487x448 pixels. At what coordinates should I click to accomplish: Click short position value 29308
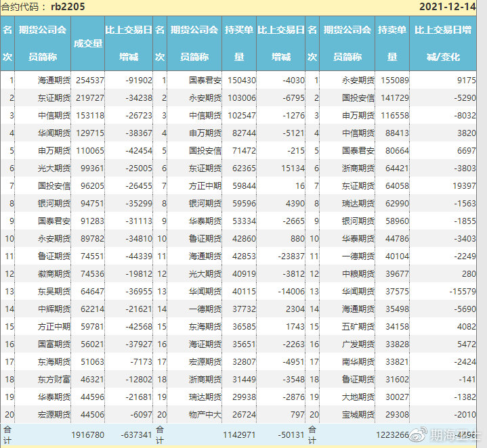pyautogui.click(x=397, y=414)
